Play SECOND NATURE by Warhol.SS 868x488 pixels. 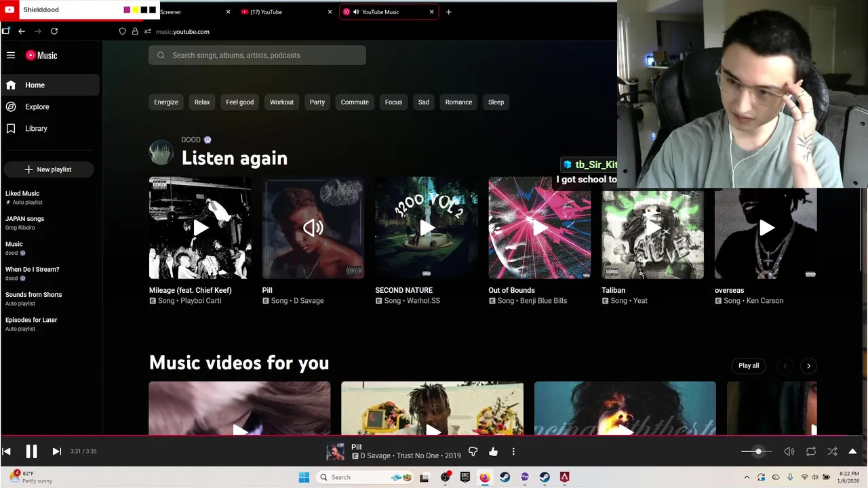pyautogui.click(x=427, y=228)
